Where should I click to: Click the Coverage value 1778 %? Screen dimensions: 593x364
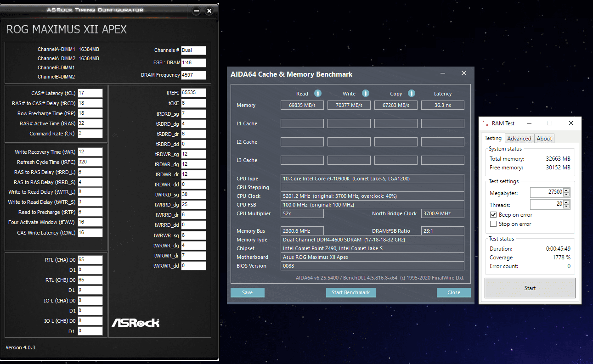pyautogui.click(x=562, y=258)
